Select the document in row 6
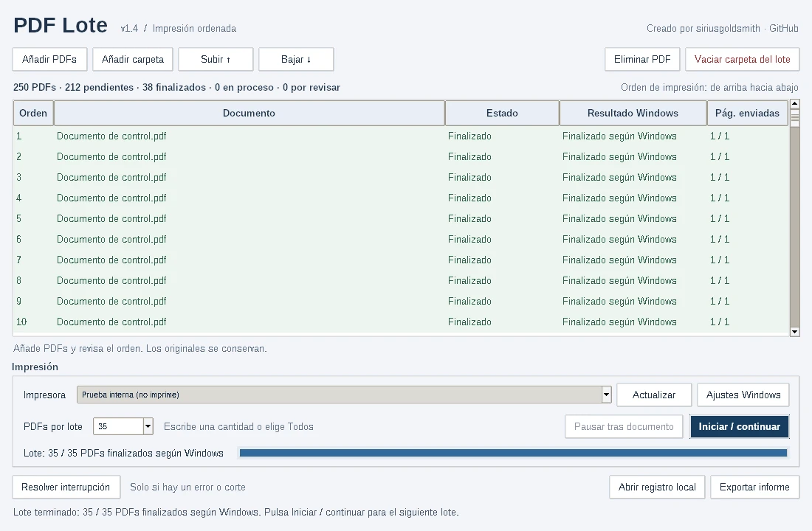The image size is (812, 531). [401, 240]
